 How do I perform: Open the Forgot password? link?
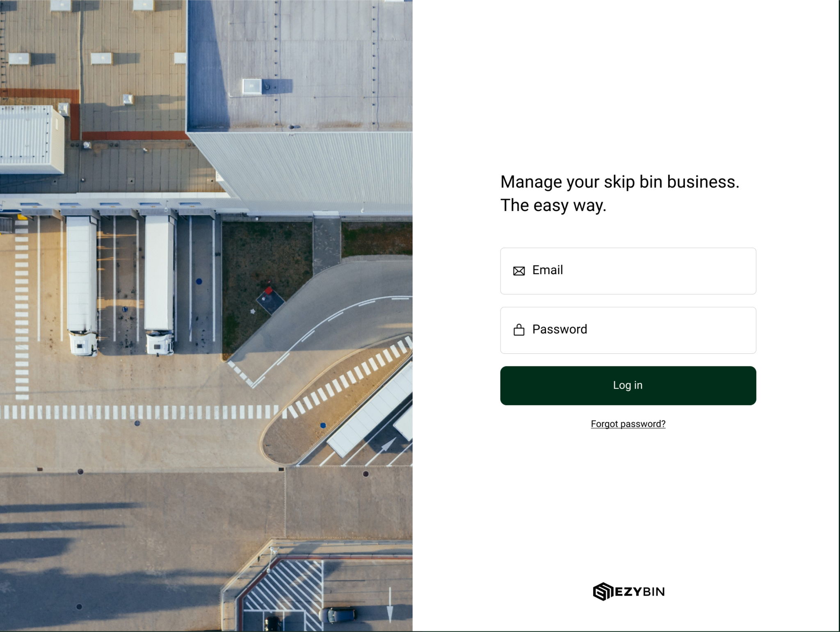(x=628, y=424)
